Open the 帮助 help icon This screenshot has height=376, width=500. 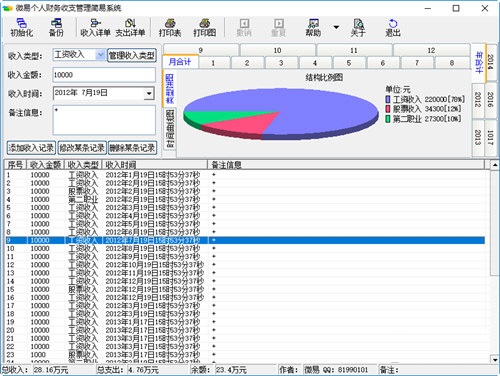313,27
